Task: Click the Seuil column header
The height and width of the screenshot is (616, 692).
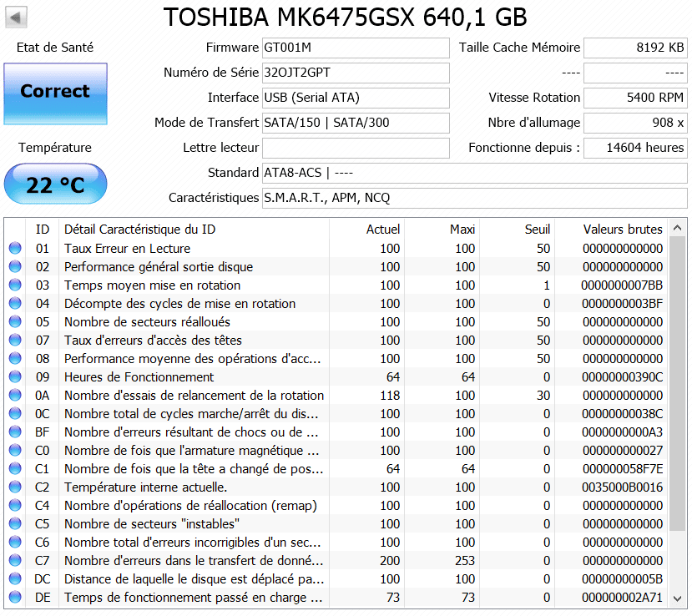Action: [517, 230]
